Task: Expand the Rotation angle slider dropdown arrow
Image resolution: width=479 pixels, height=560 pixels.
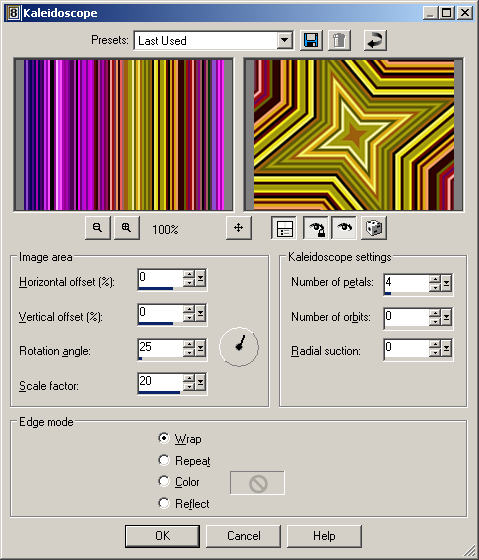Action: pyautogui.click(x=200, y=348)
